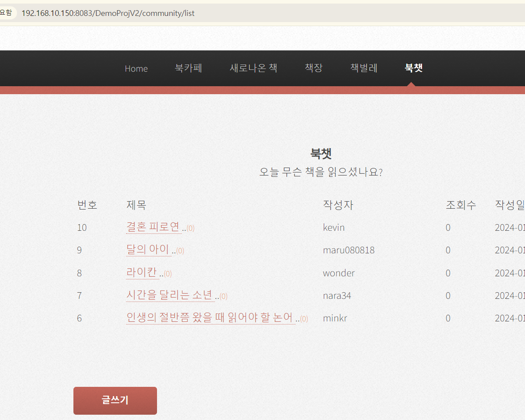Open the 책벌레 menu

click(x=364, y=68)
